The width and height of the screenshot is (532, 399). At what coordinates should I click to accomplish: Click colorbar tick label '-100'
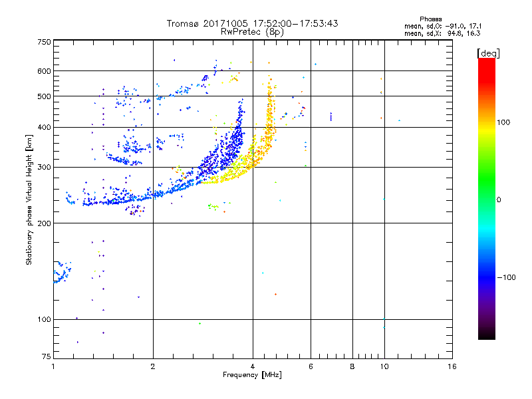(x=506, y=277)
